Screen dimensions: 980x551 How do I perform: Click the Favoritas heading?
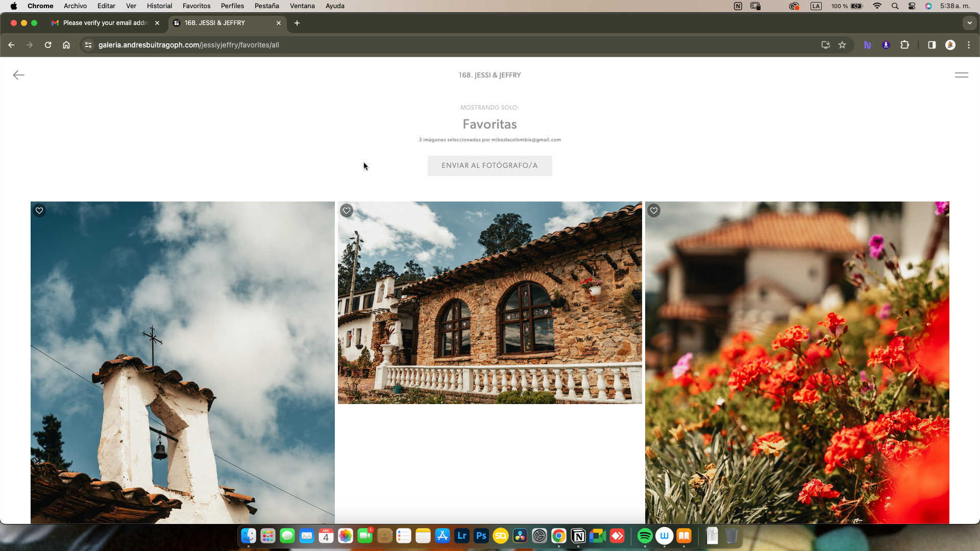tap(489, 124)
